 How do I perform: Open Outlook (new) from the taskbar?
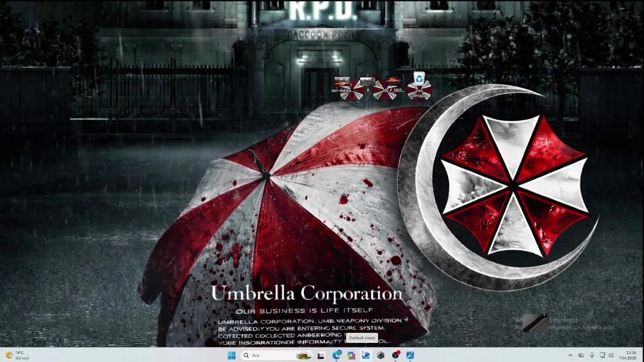366,355
